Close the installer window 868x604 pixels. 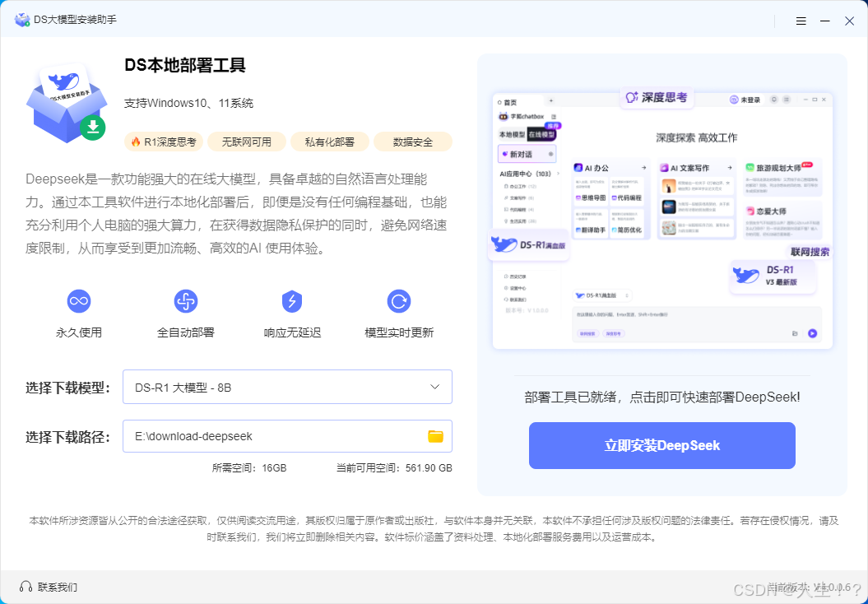click(849, 21)
